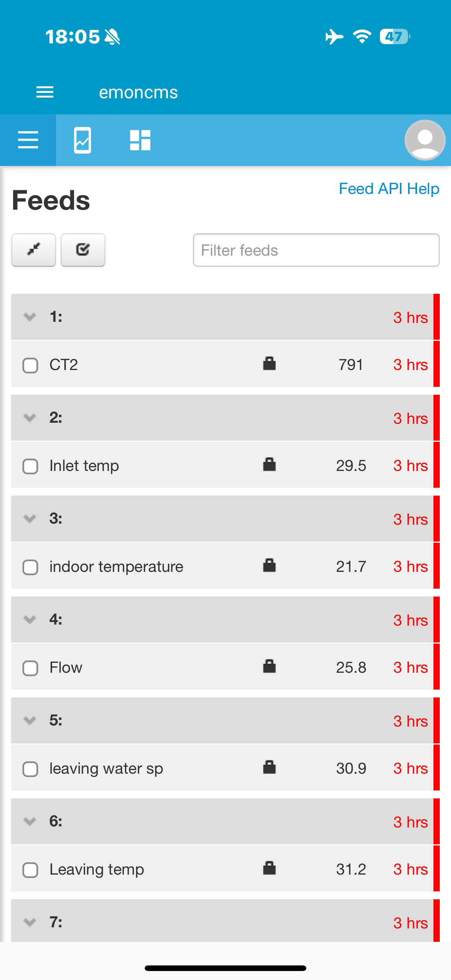Select the Inlet temp checkbox
451x980 pixels.
tap(30, 466)
